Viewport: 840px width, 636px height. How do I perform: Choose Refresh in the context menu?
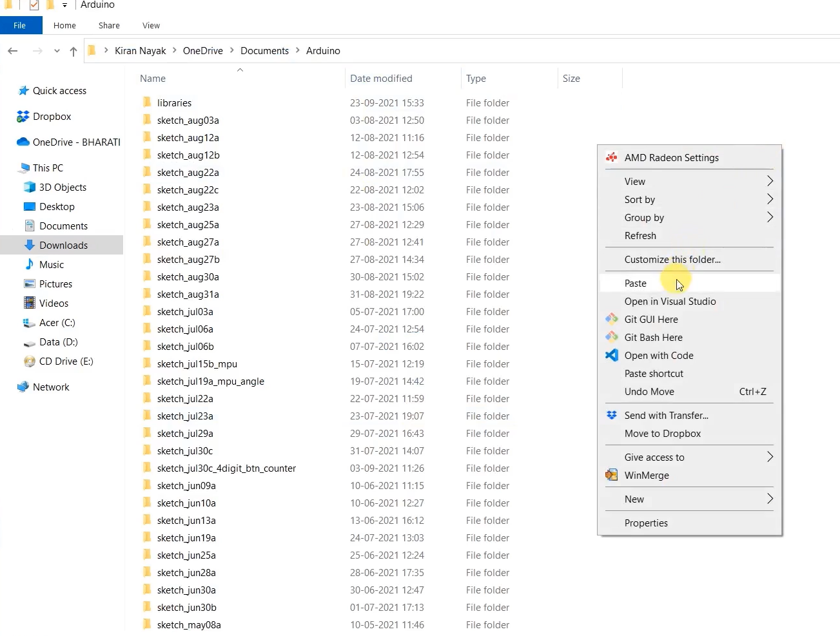tap(689, 235)
